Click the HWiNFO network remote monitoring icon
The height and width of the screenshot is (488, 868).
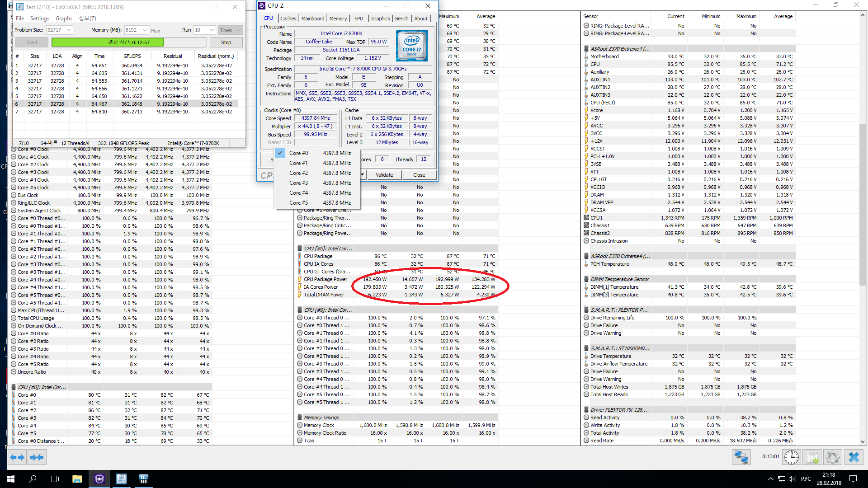pyautogui.click(x=741, y=457)
